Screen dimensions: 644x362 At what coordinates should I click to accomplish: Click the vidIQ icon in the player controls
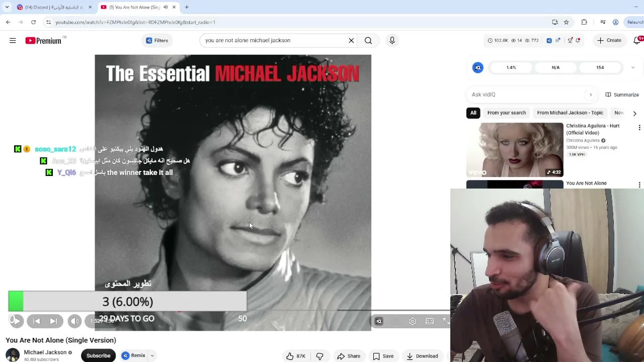(379, 321)
